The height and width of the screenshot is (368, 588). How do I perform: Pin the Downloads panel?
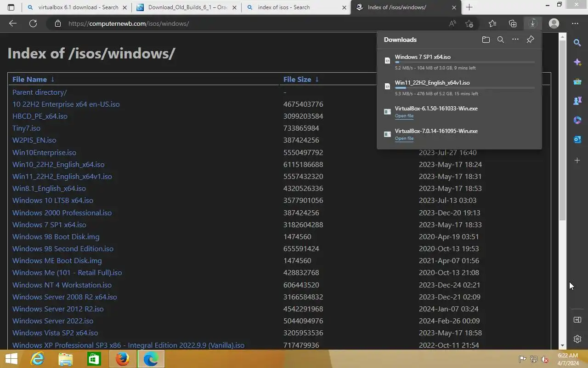pyautogui.click(x=530, y=40)
